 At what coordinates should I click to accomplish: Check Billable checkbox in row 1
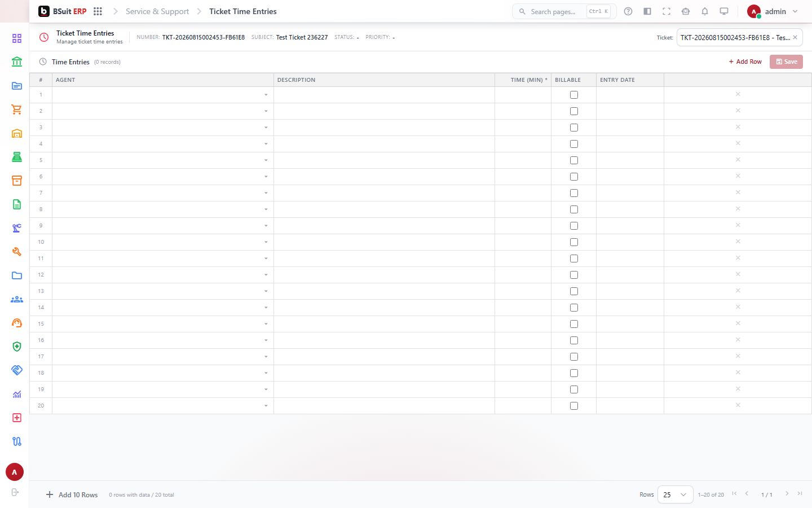574,95
